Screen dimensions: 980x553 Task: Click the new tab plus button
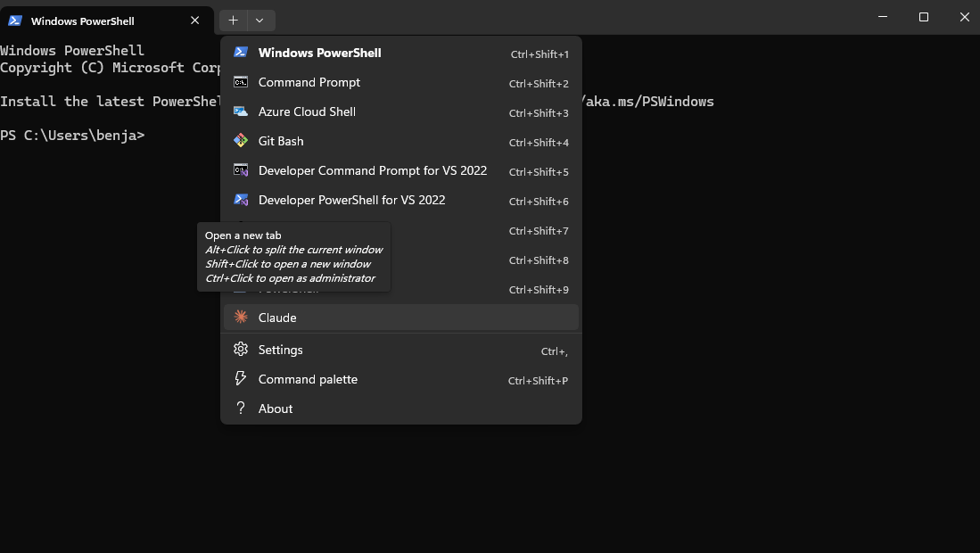click(x=232, y=20)
